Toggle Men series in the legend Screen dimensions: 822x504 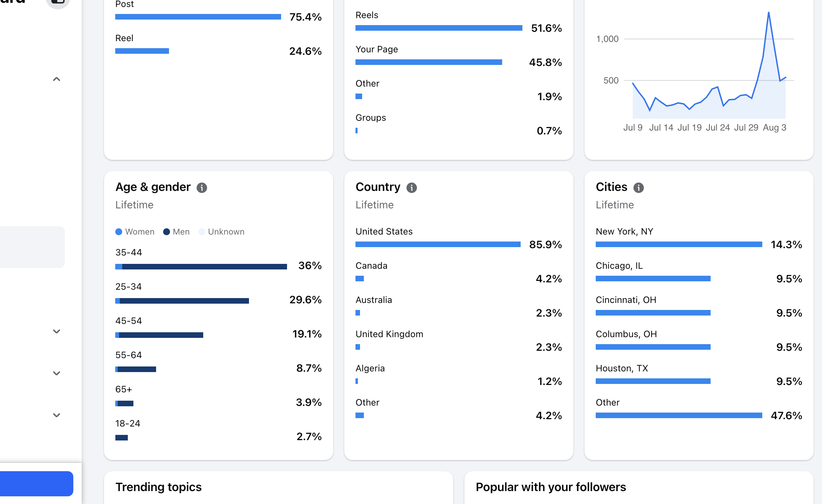[x=176, y=232]
